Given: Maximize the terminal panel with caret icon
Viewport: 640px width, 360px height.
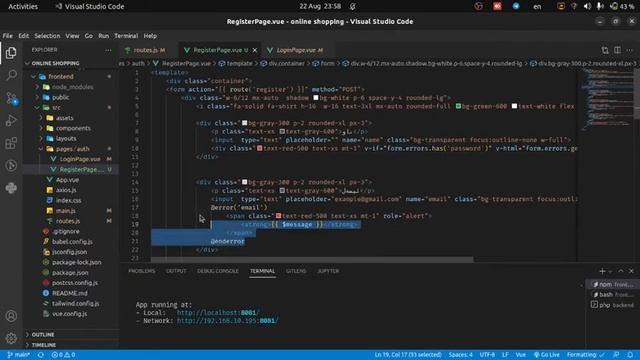Looking at the screenshot, I should pos(621,271).
